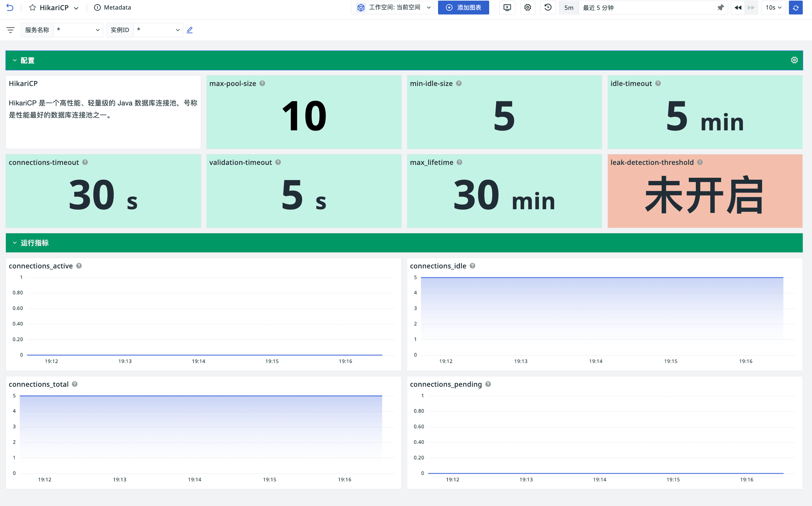Open the dashboard settings gear in toolbar
Image resolution: width=812 pixels, height=506 pixels.
[527, 7]
